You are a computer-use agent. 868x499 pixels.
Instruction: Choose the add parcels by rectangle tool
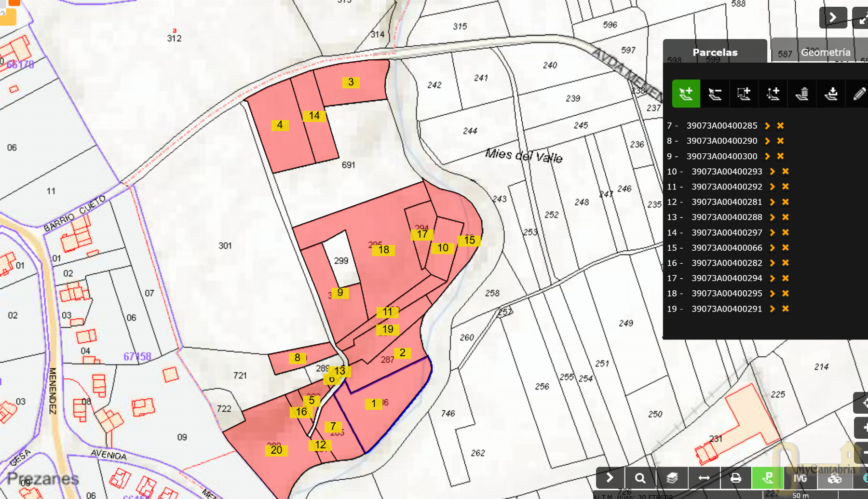744,94
